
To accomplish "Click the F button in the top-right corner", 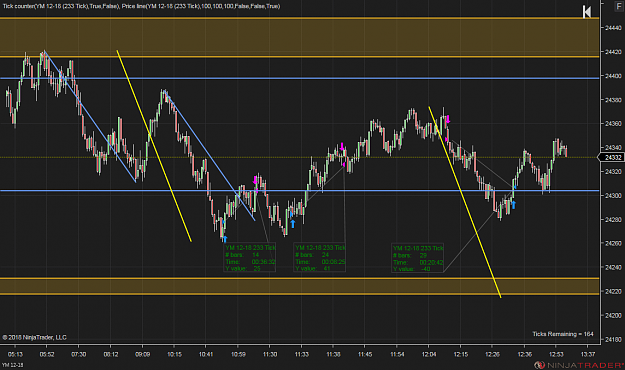I will (619, 6).
